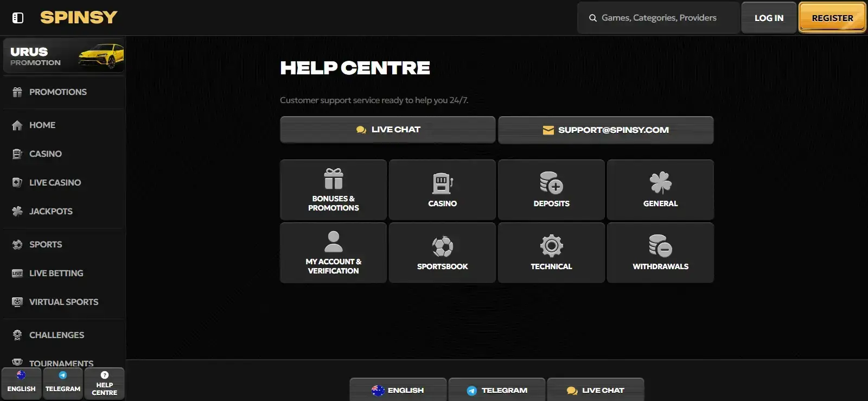Click the Challenges icon in sidebar
868x401 pixels.
(x=17, y=335)
